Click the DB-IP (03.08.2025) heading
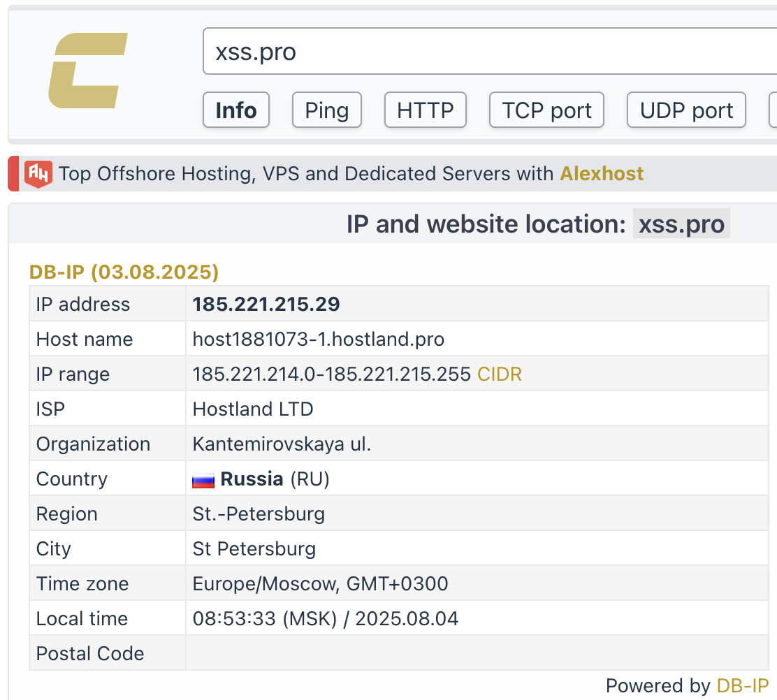Screen dimensions: 777x700 (124, 272)
